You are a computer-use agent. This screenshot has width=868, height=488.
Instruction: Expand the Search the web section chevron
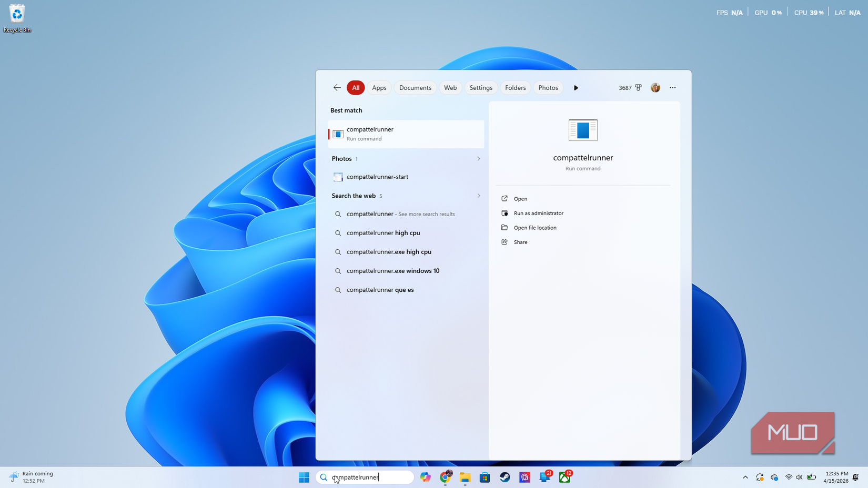pyautogui.click(x=479, y=196)
